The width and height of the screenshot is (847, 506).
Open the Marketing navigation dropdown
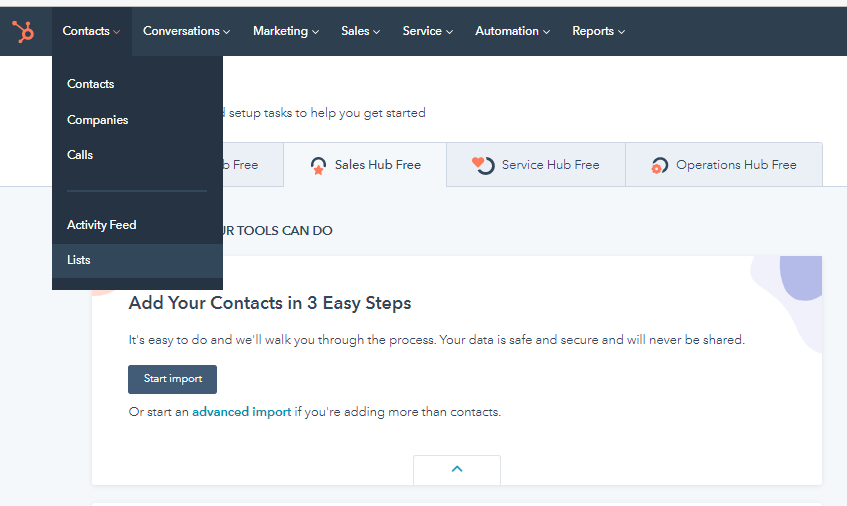tap(286, 31)
